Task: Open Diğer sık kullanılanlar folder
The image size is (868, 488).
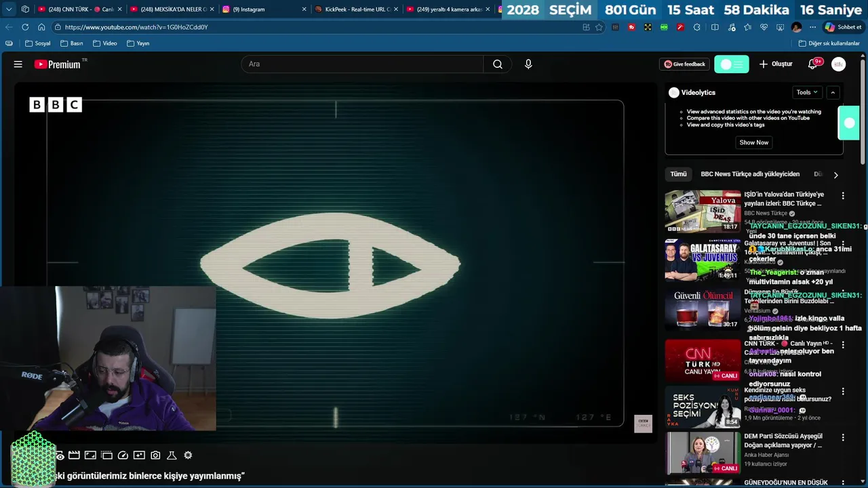Action: pos(829,43)
